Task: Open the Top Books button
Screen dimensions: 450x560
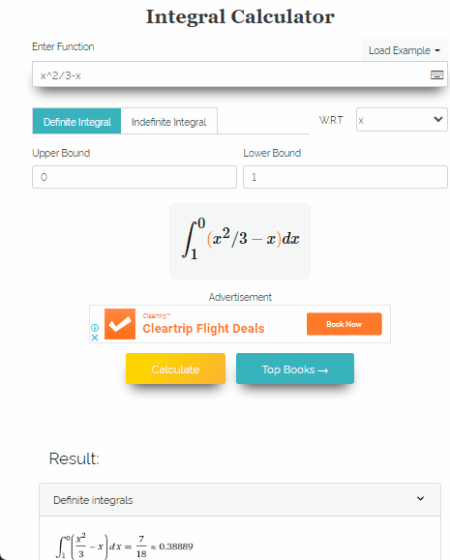Action: click(x=295, y=369)
